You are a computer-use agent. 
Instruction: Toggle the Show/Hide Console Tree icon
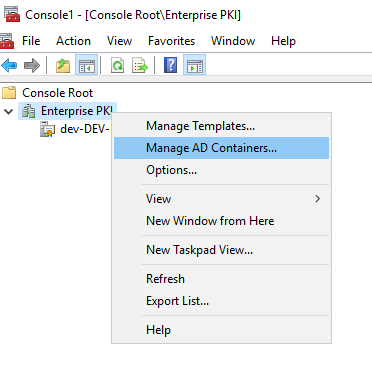[86, 65]
